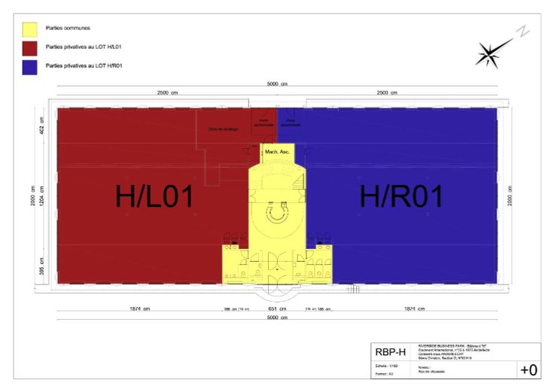Click the left toilet block in yellow area
Screen dimensions: 554x392
click(x=241, y=263)
